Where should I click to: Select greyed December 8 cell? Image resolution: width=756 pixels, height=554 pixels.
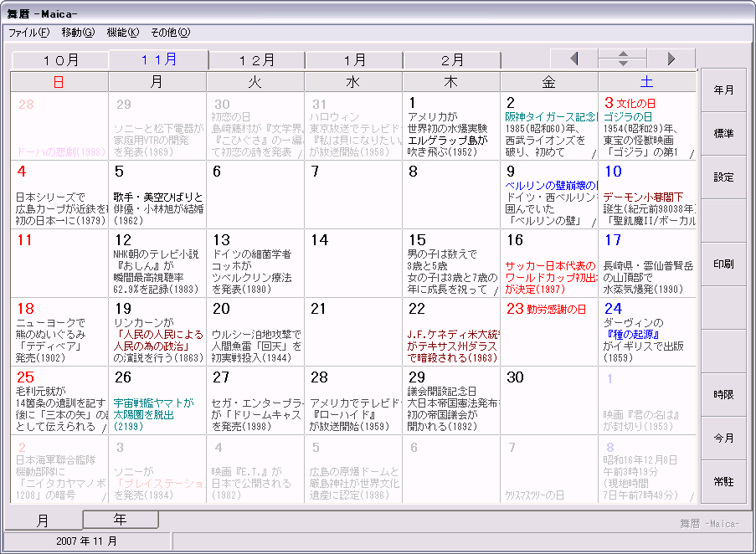click(x=647, y=469)
